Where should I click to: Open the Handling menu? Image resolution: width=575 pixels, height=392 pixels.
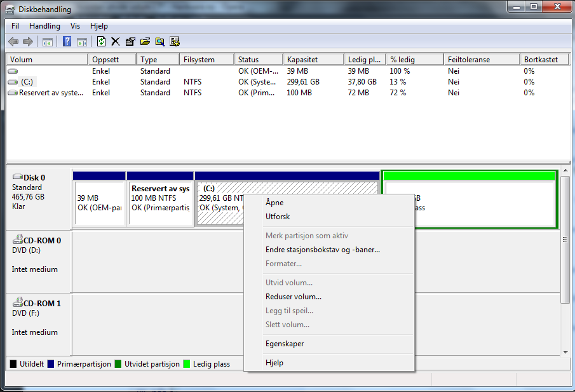tap(44, 26)
